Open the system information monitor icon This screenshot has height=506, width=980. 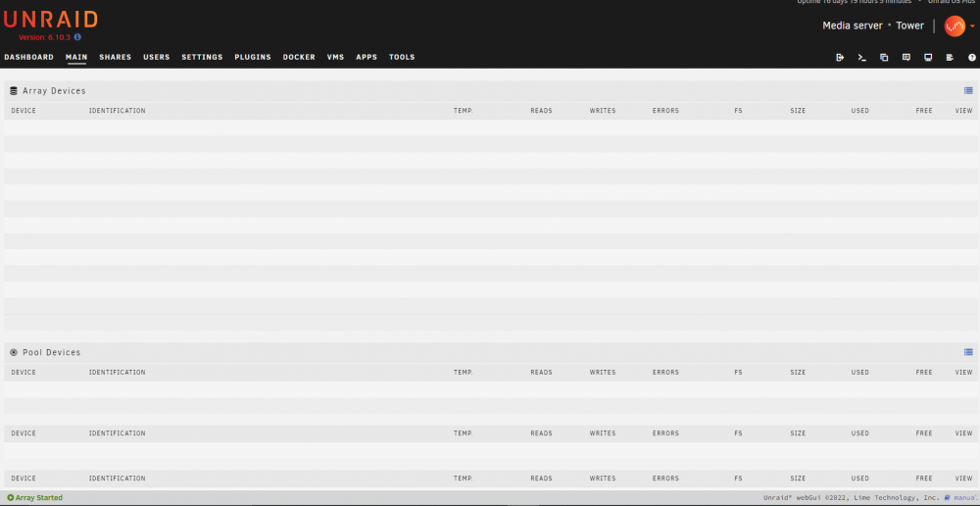(928, 58)
